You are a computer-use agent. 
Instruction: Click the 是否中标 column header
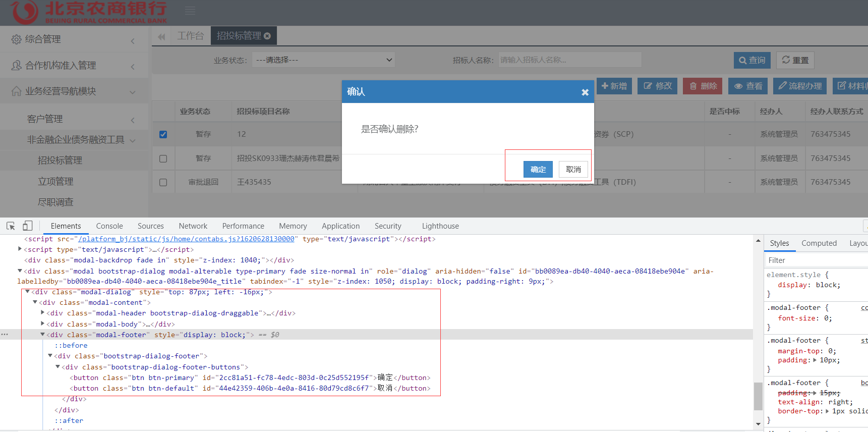725,112
